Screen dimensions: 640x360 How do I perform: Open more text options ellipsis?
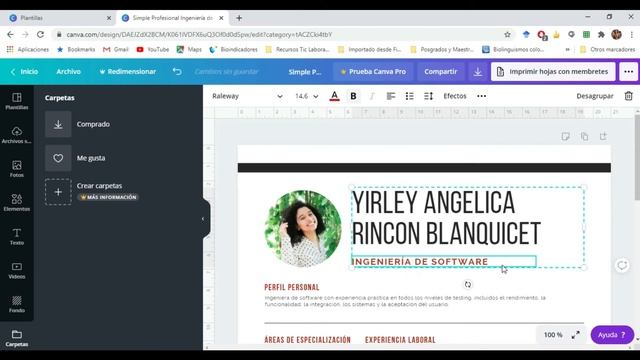[482, 96]
